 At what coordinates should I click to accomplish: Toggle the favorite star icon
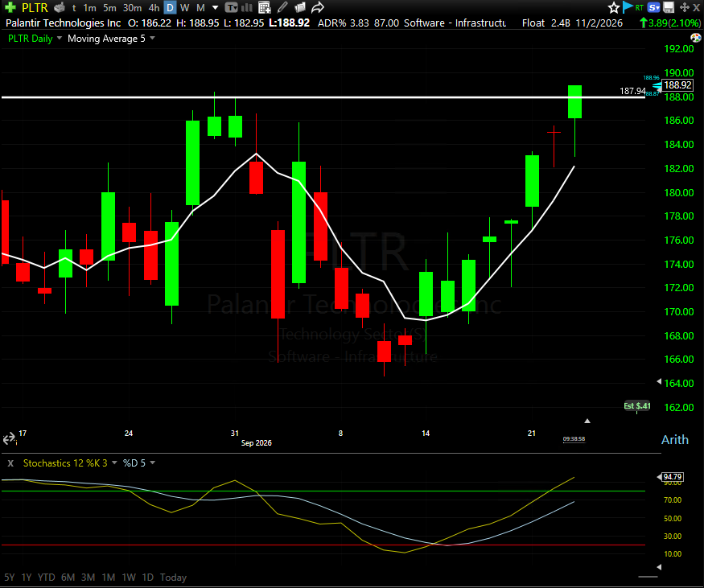click(614, 7)
